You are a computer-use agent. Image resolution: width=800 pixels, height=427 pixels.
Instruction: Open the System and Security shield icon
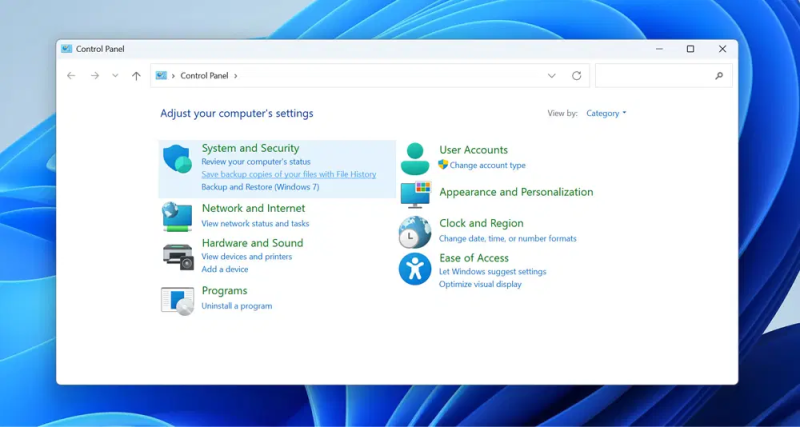coord(178,159)
